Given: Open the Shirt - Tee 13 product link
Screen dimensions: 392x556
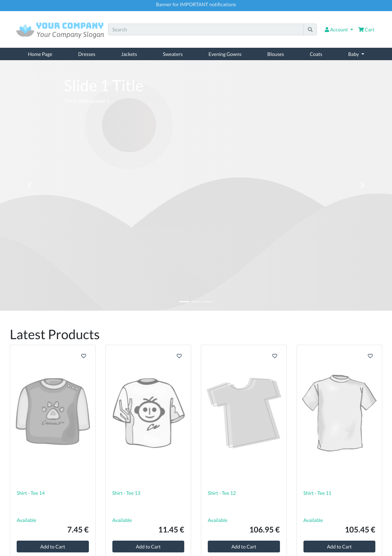Looking at the screenshot, I should 126,493.
